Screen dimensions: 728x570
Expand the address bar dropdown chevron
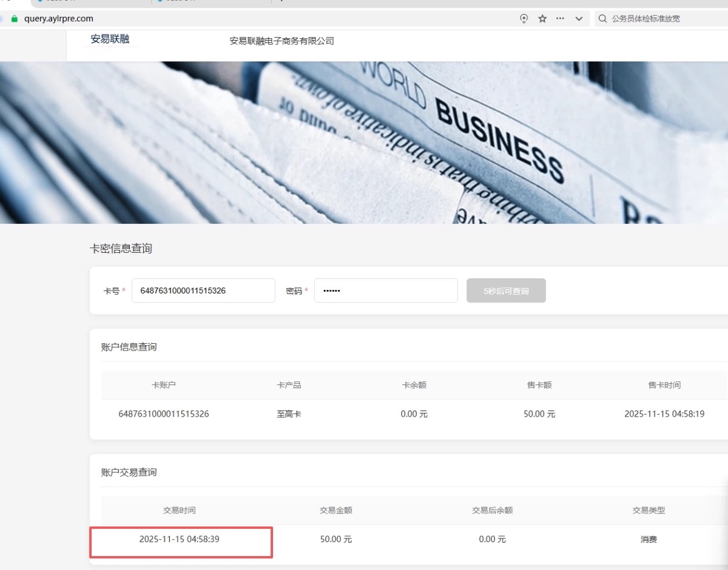pyautogui.click(x=578, y=19)
